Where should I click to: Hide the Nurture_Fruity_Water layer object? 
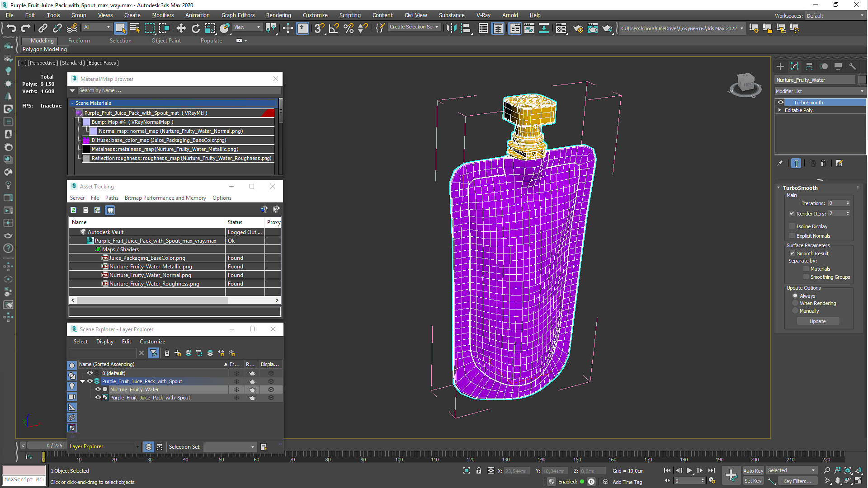pyautogui.click(x=98, y=389)
